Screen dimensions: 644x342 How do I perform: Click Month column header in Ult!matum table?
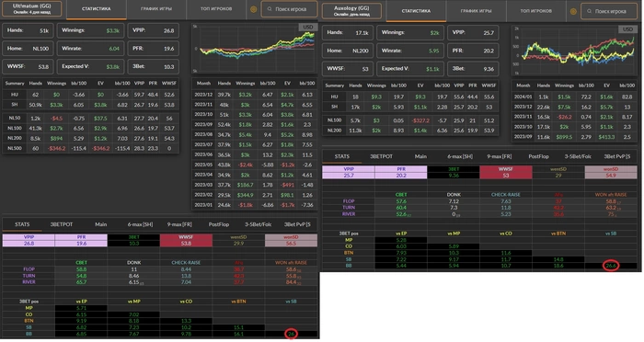(x=203, y=83)
